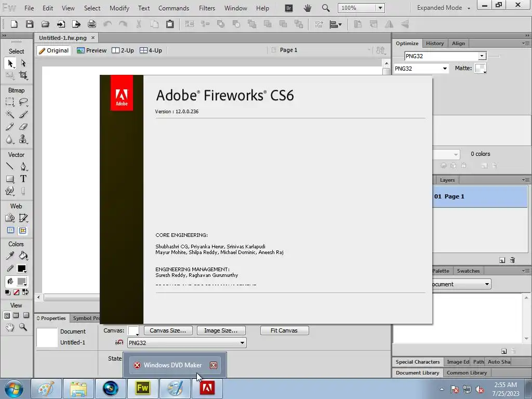
Task: Switch to 4-Up view
Action: (151, 50)
